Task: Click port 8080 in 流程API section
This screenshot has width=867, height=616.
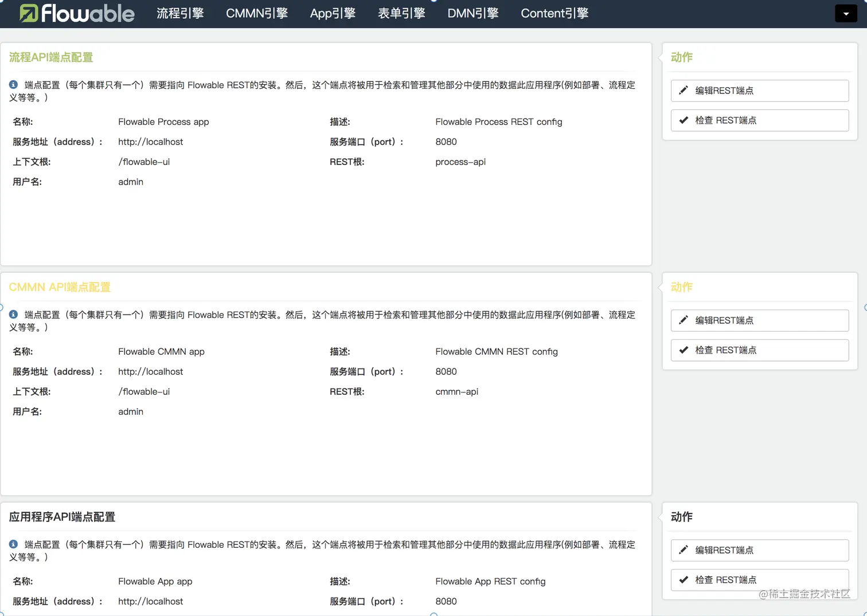Action: pyautogui.click(x=446, y=142)
